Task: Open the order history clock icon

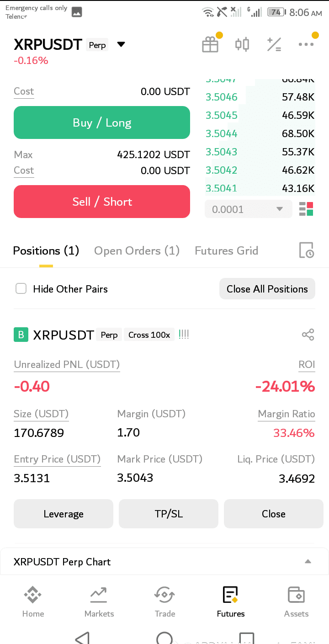Action: tap(306, 250)
